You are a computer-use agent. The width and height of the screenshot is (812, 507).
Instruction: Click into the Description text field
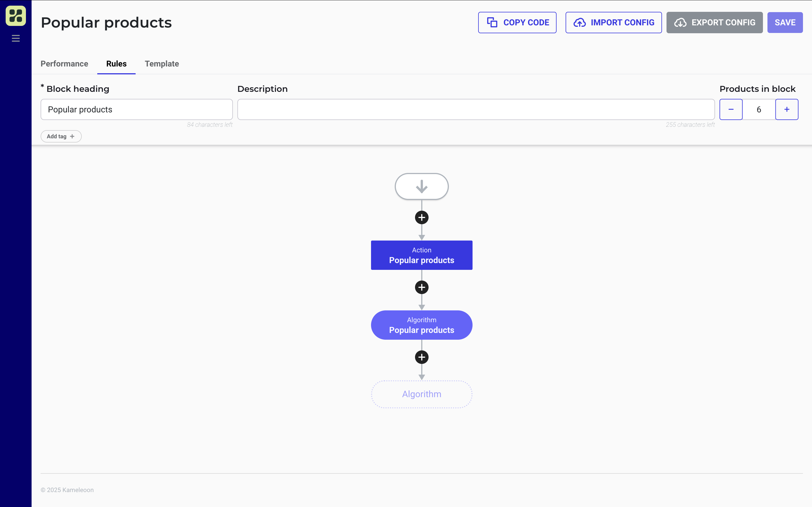coord(475,109)
